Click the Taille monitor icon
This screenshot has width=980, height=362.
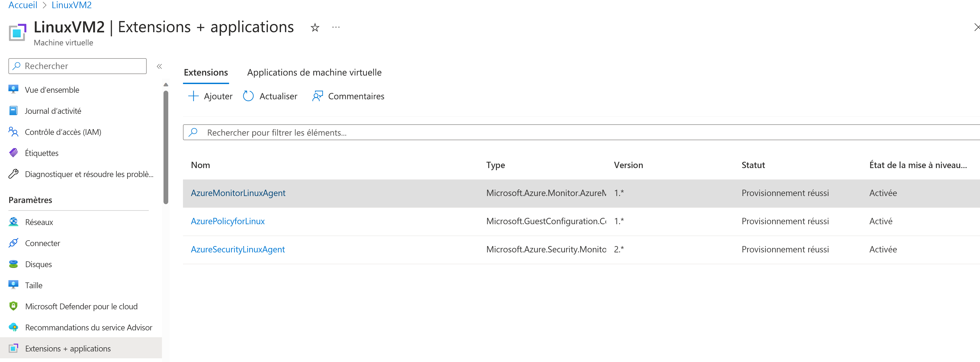click(x=13, y=285)
